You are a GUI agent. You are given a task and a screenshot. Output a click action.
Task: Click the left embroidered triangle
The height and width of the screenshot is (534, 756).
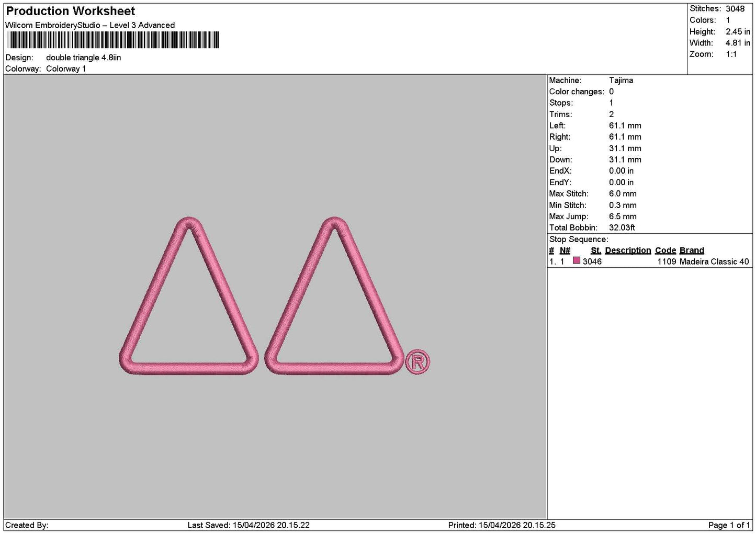pos(189,296)
